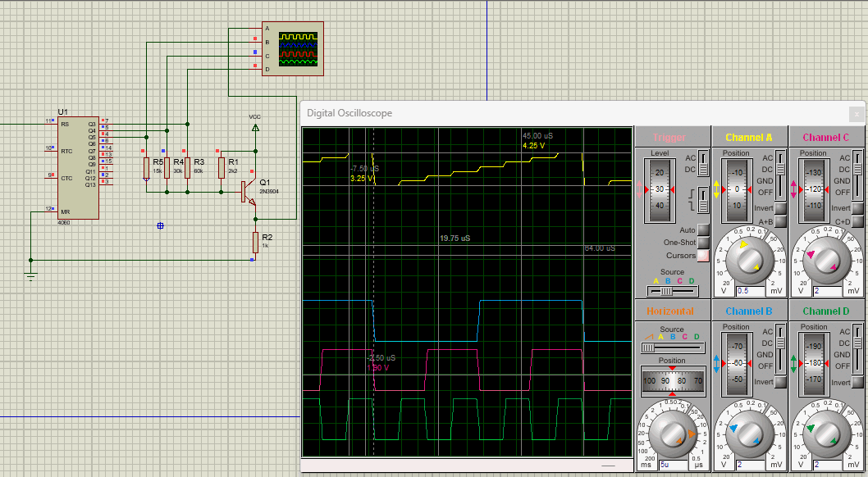The image size is (868, 477).
Task: Click the 1.90 V cursor readout
Action: pos(378,367)
